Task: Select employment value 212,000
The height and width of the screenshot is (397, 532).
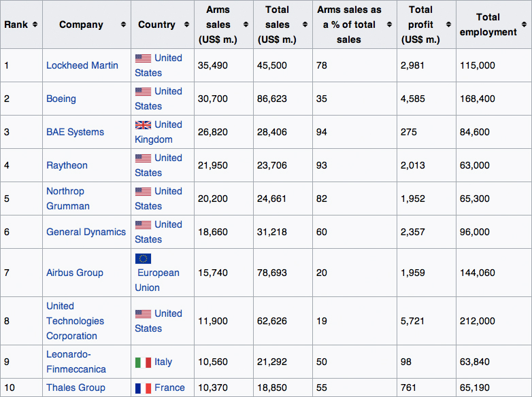Action: click(478, 321)
